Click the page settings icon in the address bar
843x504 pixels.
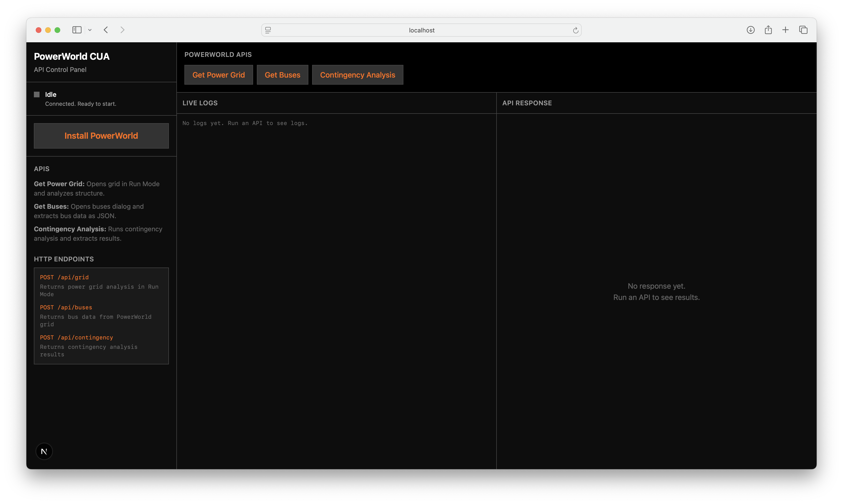[268, 30]
